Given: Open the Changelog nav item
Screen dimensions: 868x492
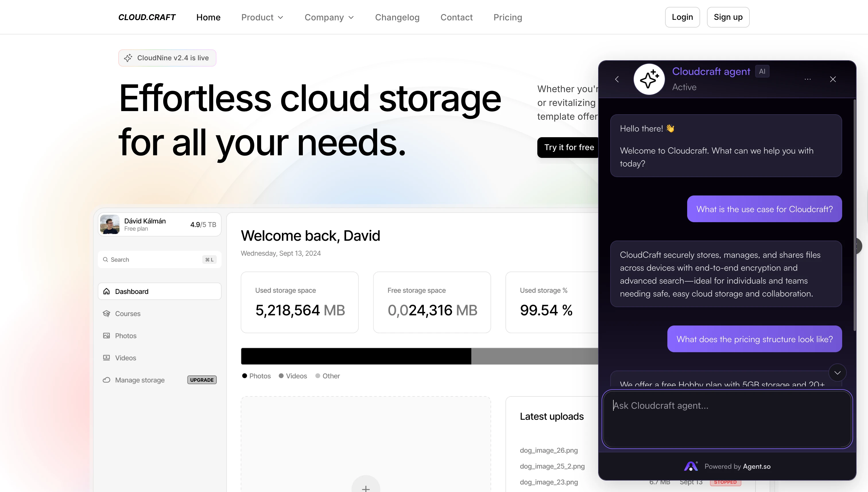Looking at the screenshot, I should [x=397, y=17].
